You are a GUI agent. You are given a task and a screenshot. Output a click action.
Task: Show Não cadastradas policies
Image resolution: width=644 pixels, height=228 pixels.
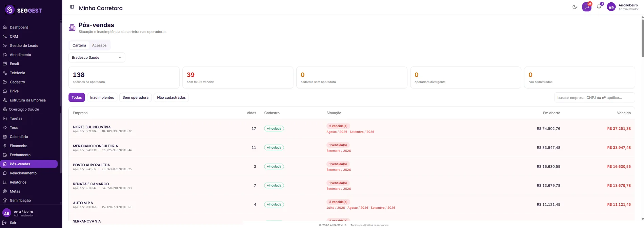(171, 97)
